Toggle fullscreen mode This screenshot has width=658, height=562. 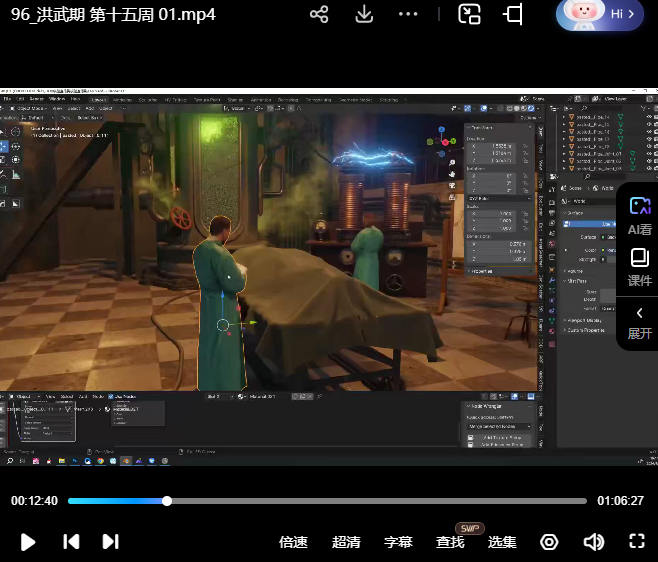(x=636, y=541)
